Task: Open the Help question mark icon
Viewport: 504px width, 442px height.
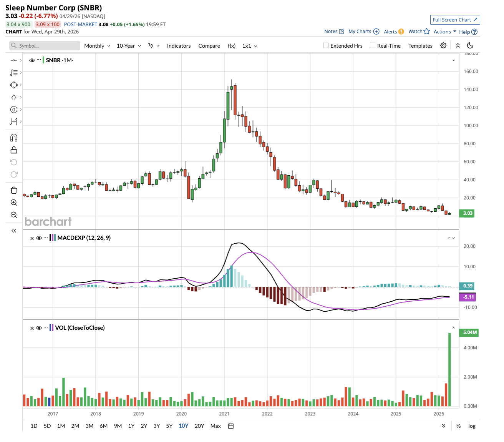Action: tap(474, 32)
